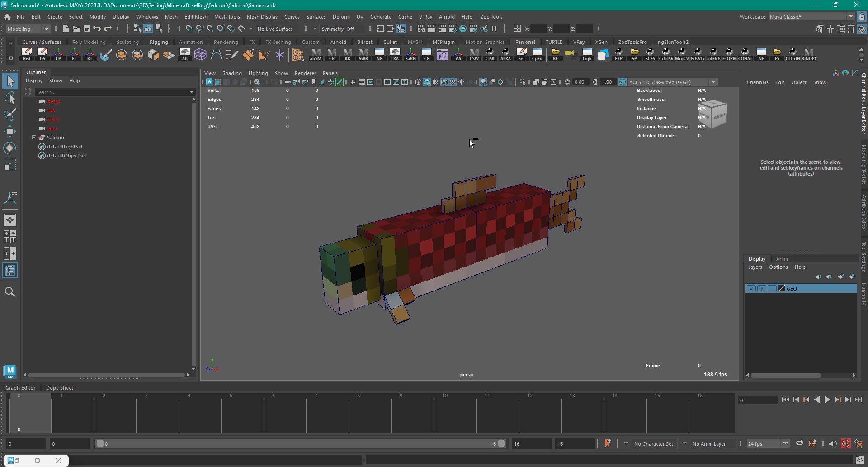The width and height of the screenshot is (868, 467).
Task: Open the No Character Set dropdown arrow
Action: (626, 443)
